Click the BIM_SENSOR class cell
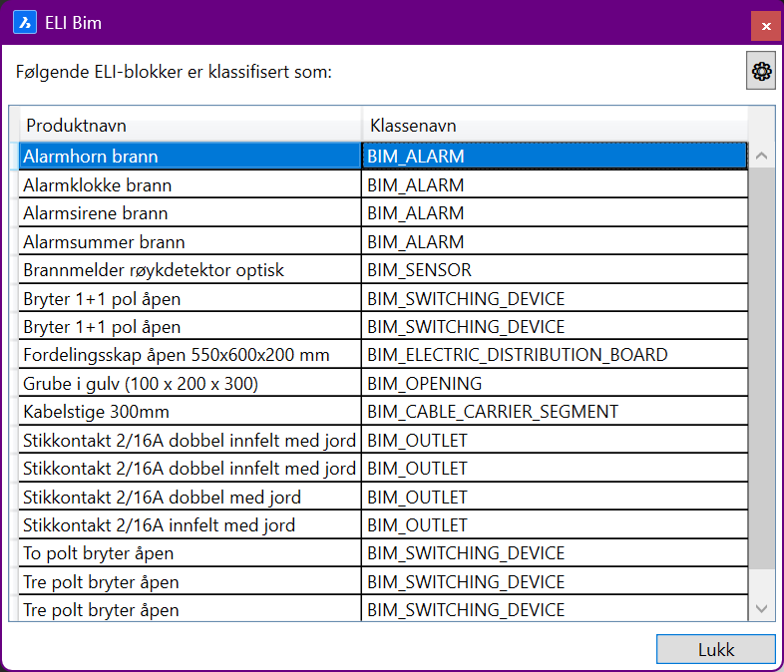 coord(554,270)
